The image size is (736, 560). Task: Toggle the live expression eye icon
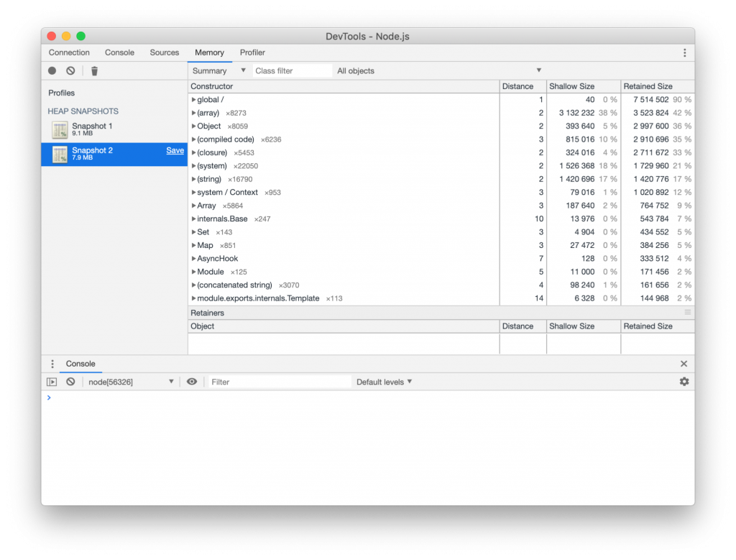pos(191,382)
